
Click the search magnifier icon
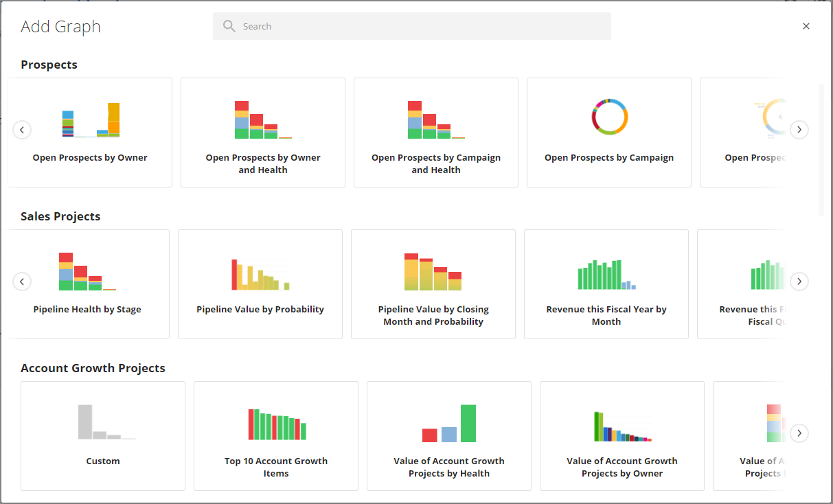229,25
